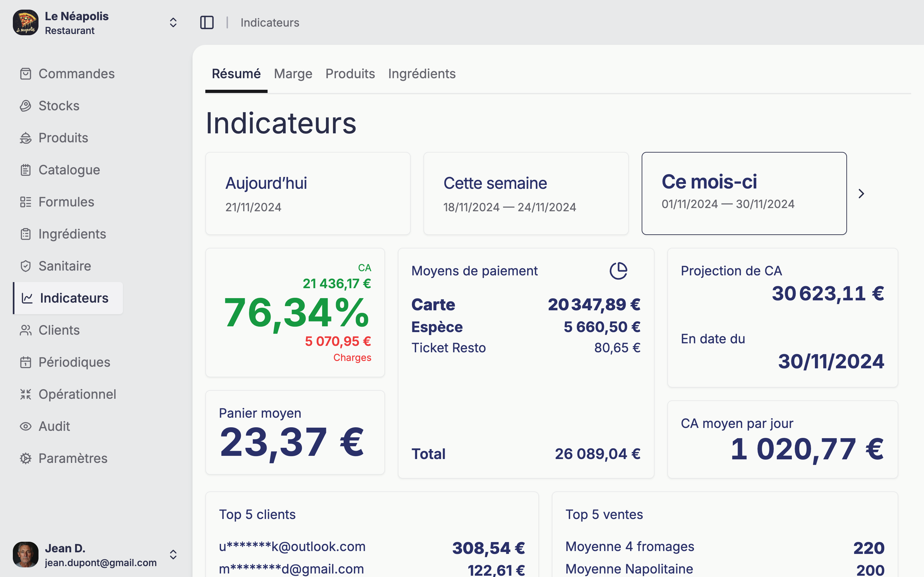Switch to the Marge tab
Image resolution: width=924 pixels, height=577 pixels.
293,74
